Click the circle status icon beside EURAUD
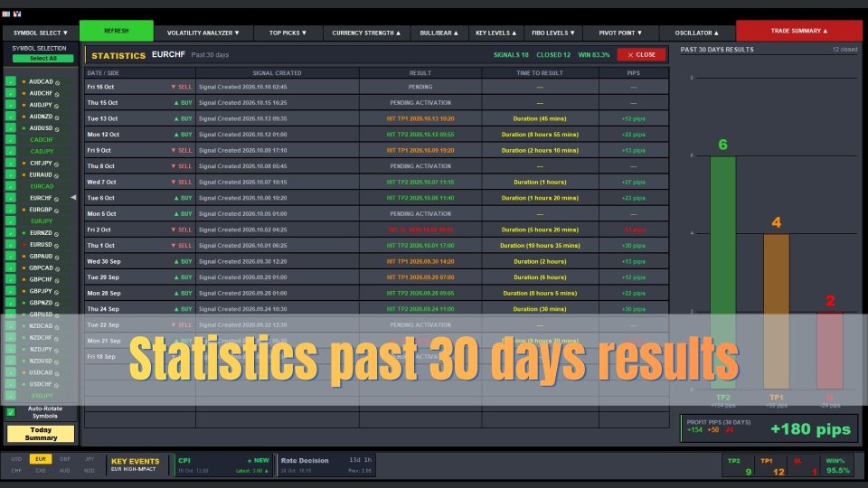Viewport: 868px width, 488px height. 57,175
